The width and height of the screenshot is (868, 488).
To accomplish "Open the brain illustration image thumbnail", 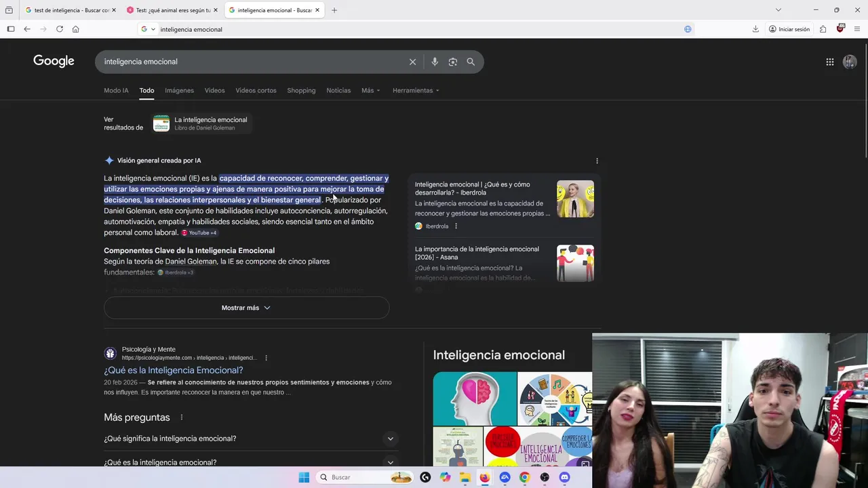I will (475, 399).
